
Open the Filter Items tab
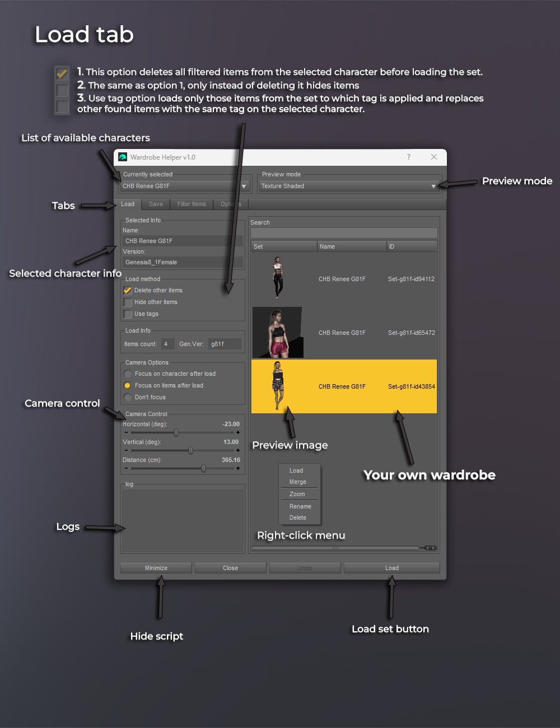[x=192, y=204]
